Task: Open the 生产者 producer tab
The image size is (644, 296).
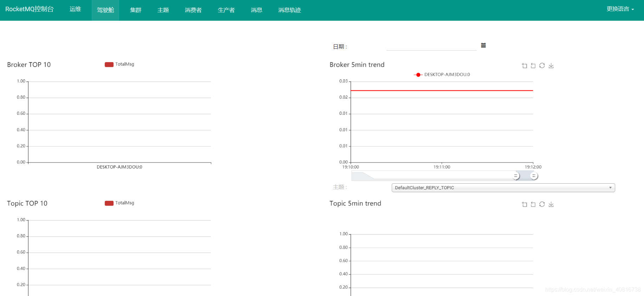Action: point(226,10)
